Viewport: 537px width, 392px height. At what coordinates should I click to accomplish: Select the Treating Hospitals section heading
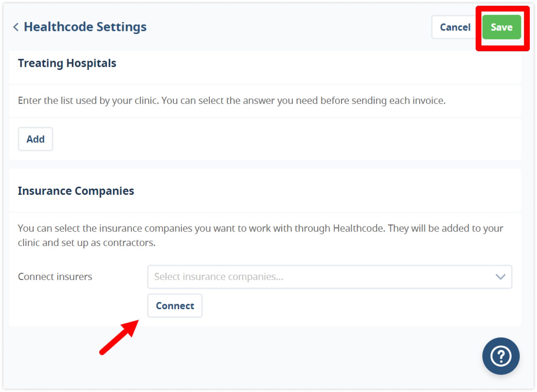click(x=67, y=63)
